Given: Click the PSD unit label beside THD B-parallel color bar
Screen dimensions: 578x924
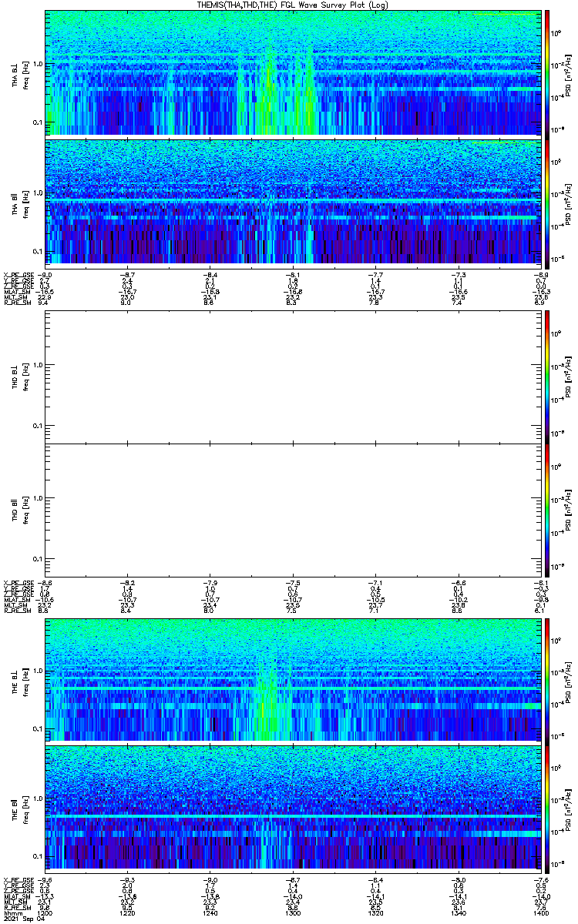Looking at the screenshot, I should point(567,510).
